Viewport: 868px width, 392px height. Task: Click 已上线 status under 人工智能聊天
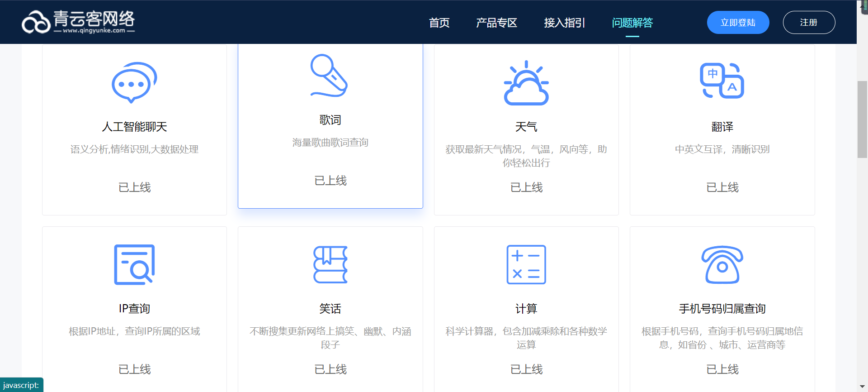pos(134,187)
